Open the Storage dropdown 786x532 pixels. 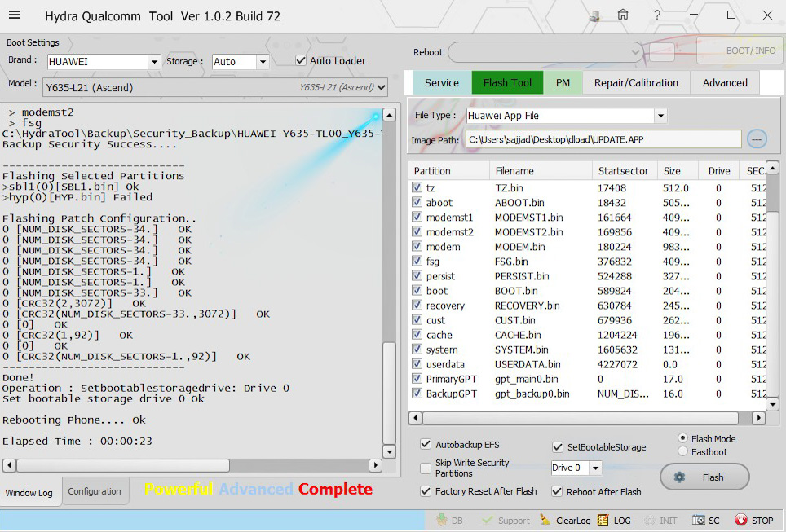[263, 62]
